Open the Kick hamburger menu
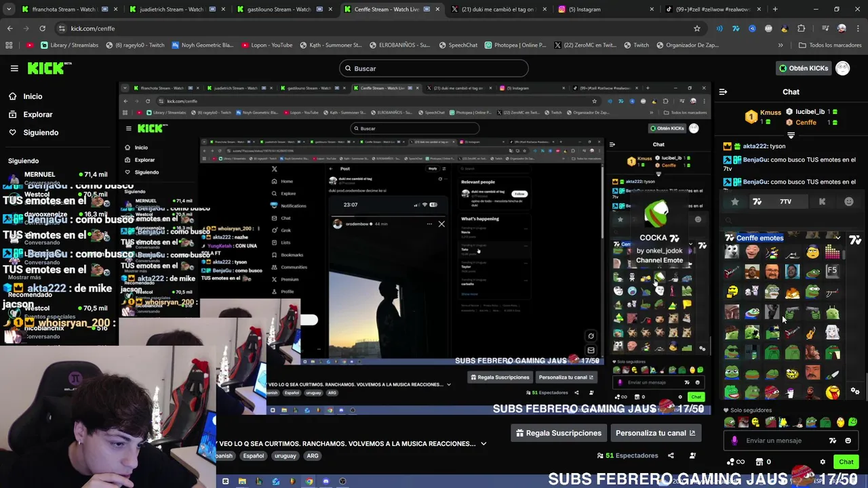The width and height of the screenshot is (868, 488). click(14, 68)
